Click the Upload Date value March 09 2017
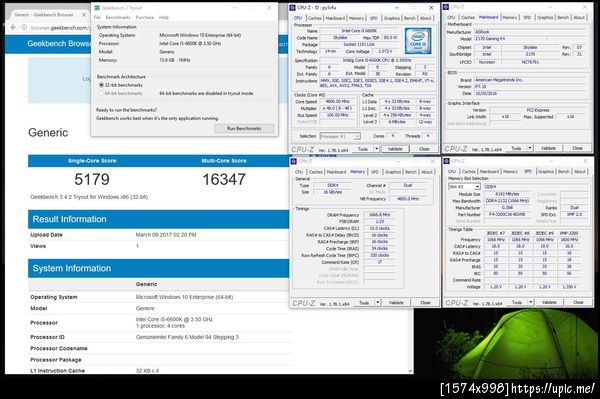The image size is (600, 399). pos(166,235)
